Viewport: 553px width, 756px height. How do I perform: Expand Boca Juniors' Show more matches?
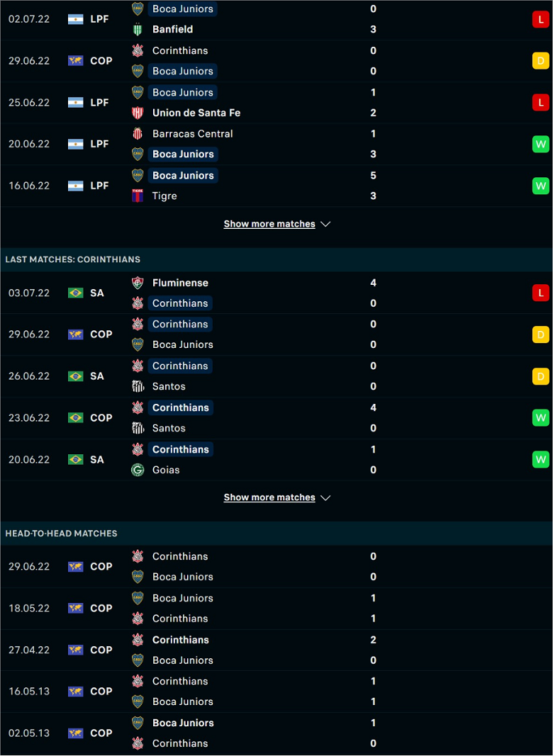click(269, 224)
